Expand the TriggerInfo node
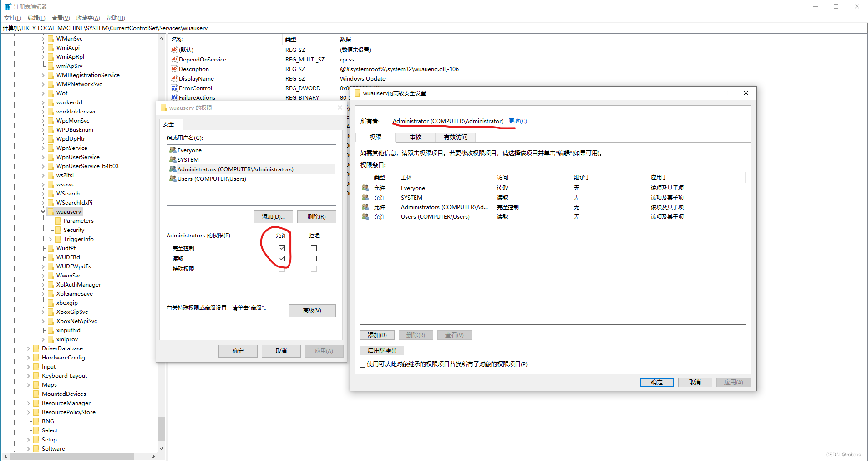 (x=51, y=239)
